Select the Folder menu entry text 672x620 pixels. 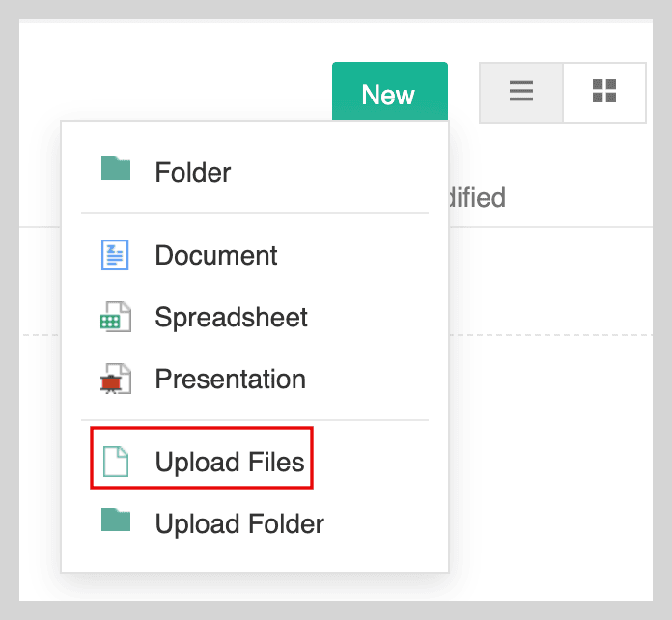(x=193, y=173)
